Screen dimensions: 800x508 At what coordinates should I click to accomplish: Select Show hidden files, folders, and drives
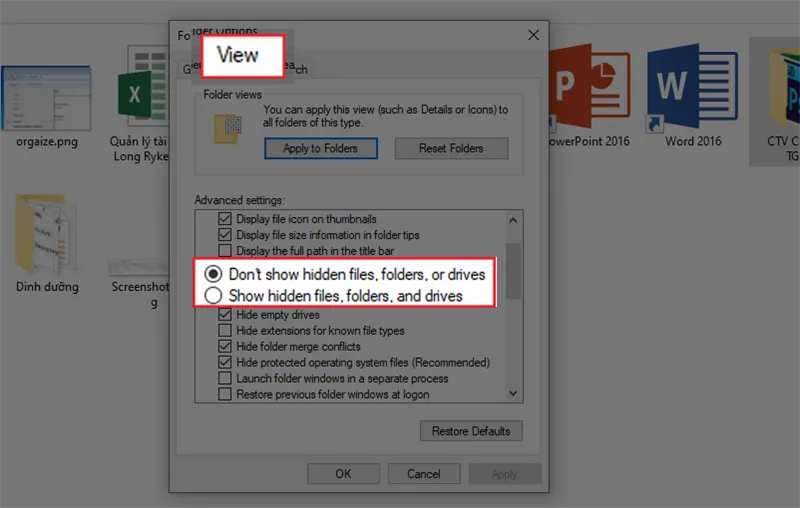point(213,296)
